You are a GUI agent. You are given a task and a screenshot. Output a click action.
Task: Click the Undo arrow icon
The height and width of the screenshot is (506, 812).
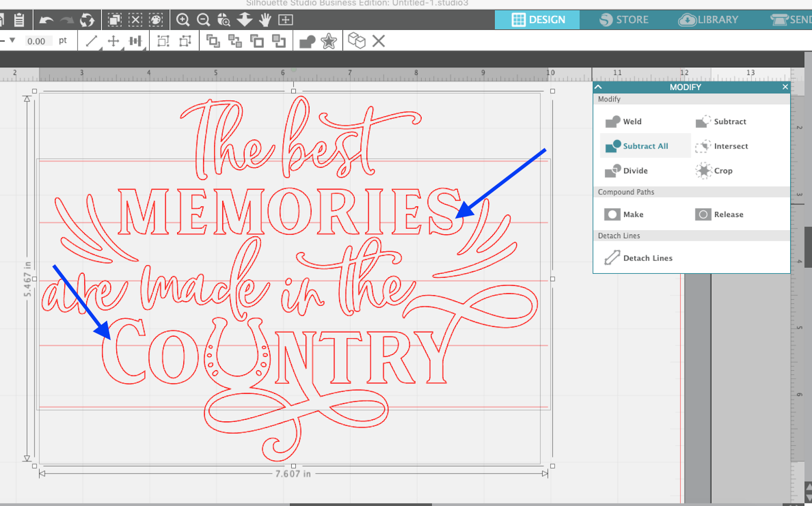46,20
